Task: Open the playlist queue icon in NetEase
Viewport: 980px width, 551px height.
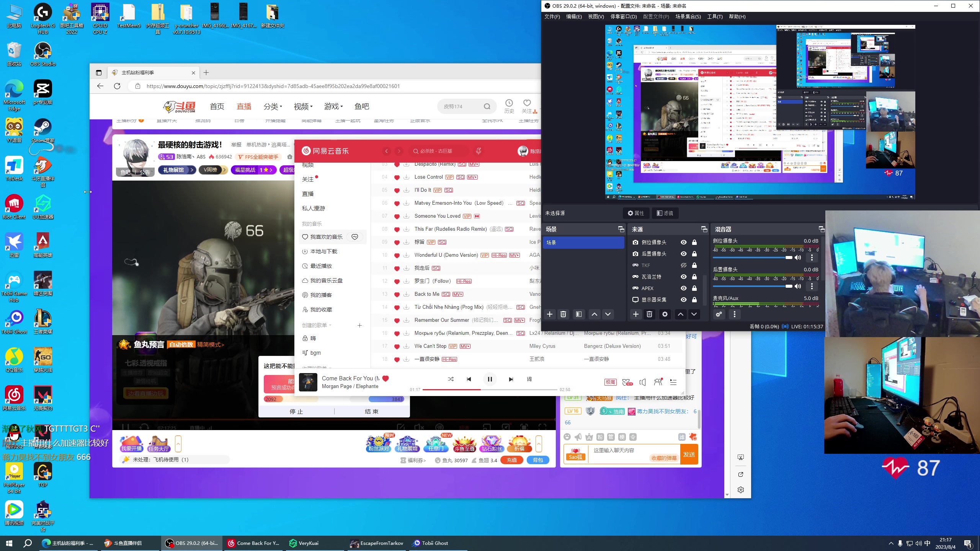Action: coord(673,382)
